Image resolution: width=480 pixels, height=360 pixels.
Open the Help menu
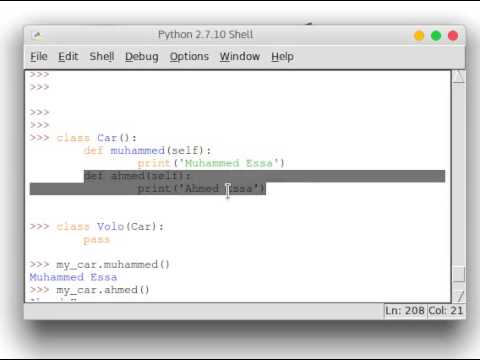point(282,57)
